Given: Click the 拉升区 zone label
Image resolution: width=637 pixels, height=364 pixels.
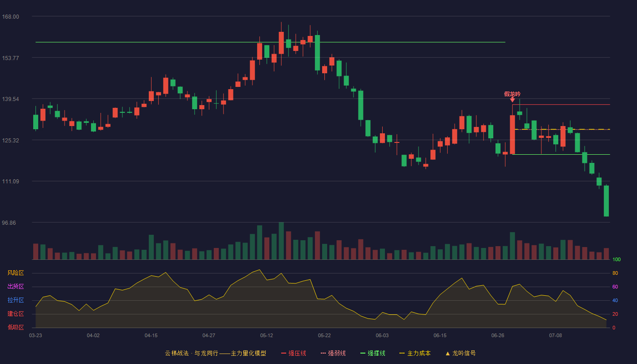Looking at the screenshot, I should pos(15,300).
